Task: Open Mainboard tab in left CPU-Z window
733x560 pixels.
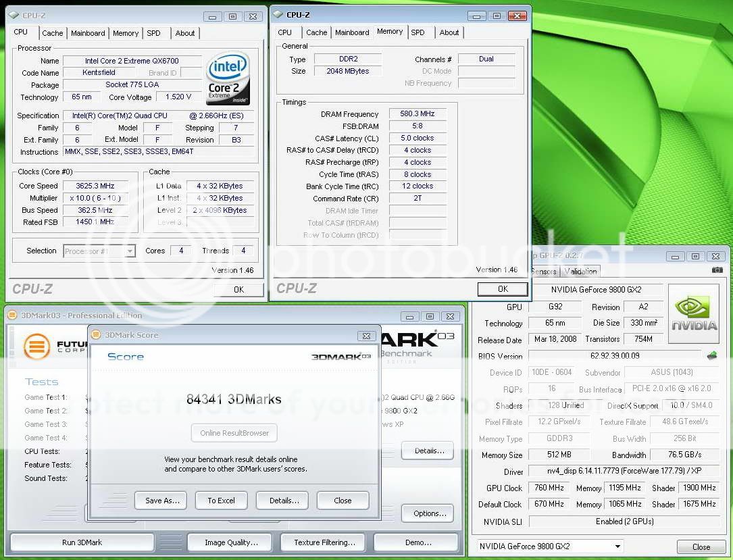Action: [88, 33]
